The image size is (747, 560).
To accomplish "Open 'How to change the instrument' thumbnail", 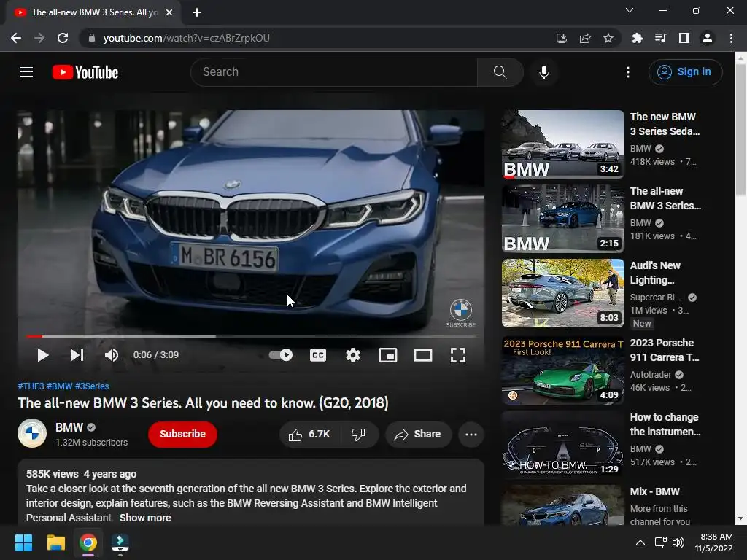I will pyautogui.click(x=562, y=445).
